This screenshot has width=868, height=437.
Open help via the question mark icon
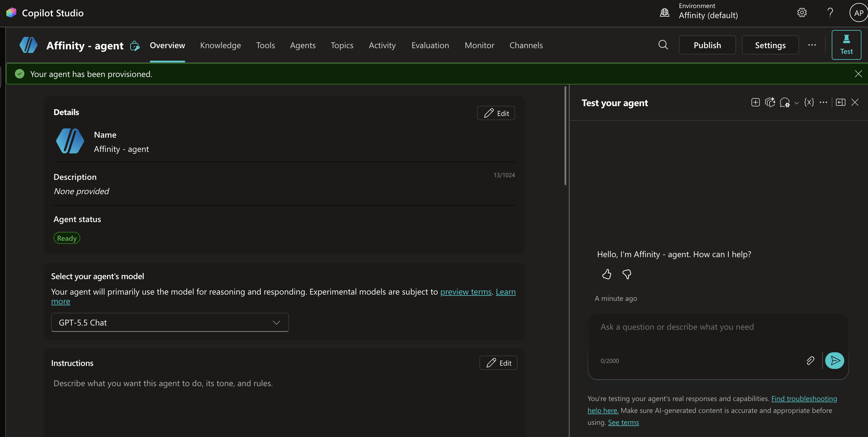coord(830,13)
